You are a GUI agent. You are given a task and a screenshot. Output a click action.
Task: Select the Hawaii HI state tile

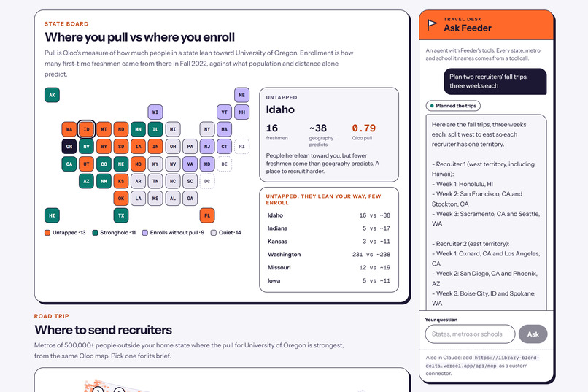coord(52,215)
